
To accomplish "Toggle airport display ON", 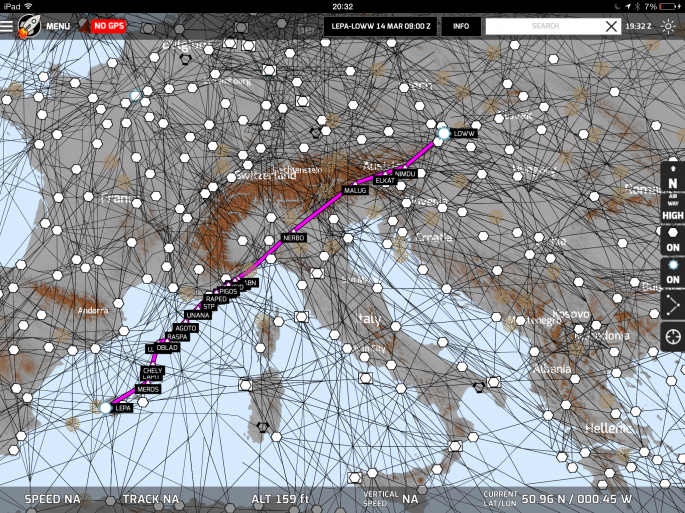I will tap(673, 272).
